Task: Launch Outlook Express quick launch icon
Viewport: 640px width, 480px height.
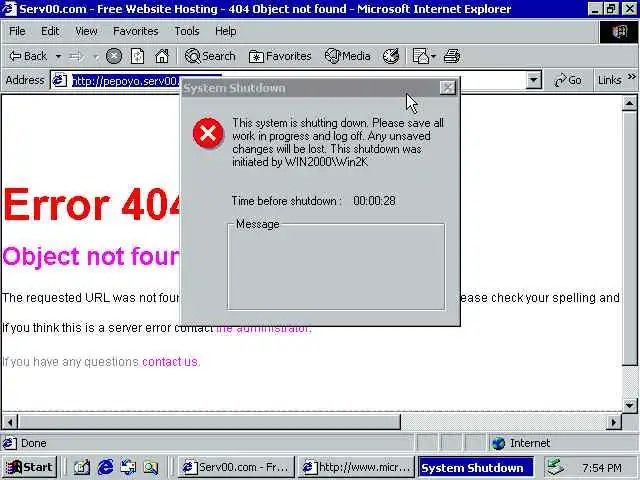Action: [x=128, y=467]
